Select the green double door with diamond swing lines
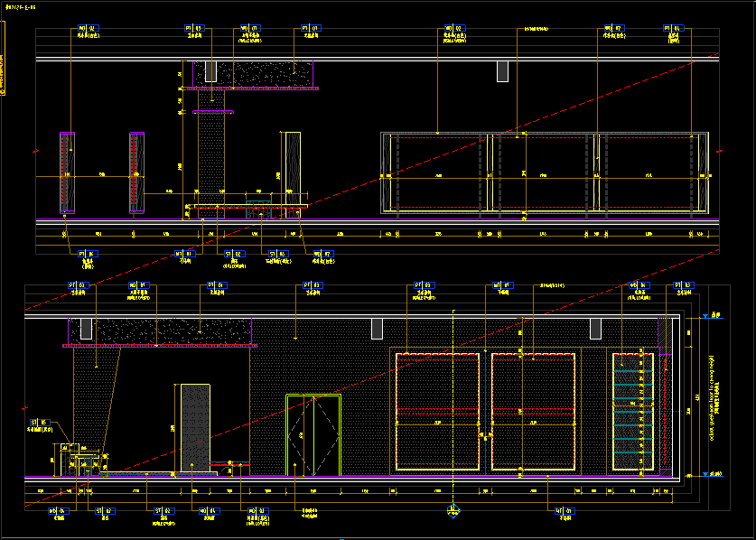 tap(313, 435)
